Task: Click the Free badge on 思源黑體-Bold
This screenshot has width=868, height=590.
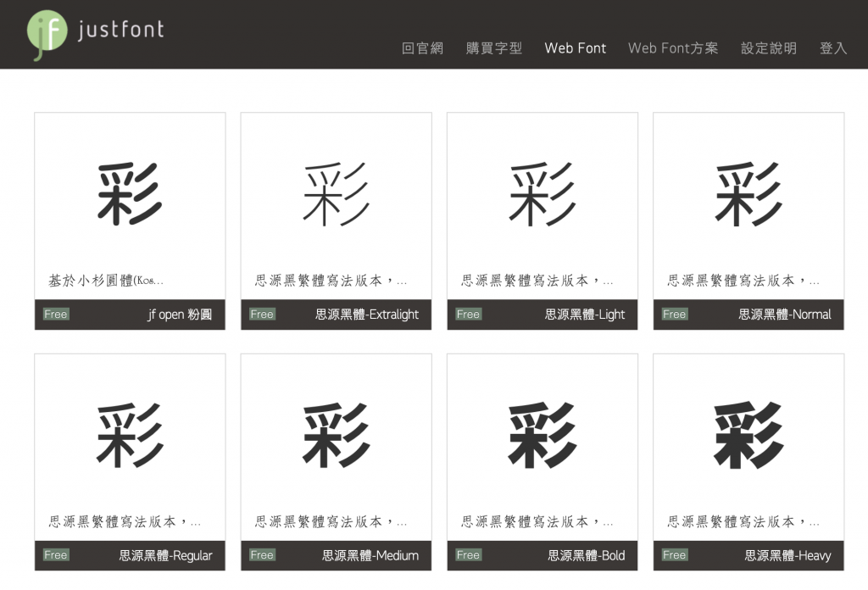Action: point(468,555)
